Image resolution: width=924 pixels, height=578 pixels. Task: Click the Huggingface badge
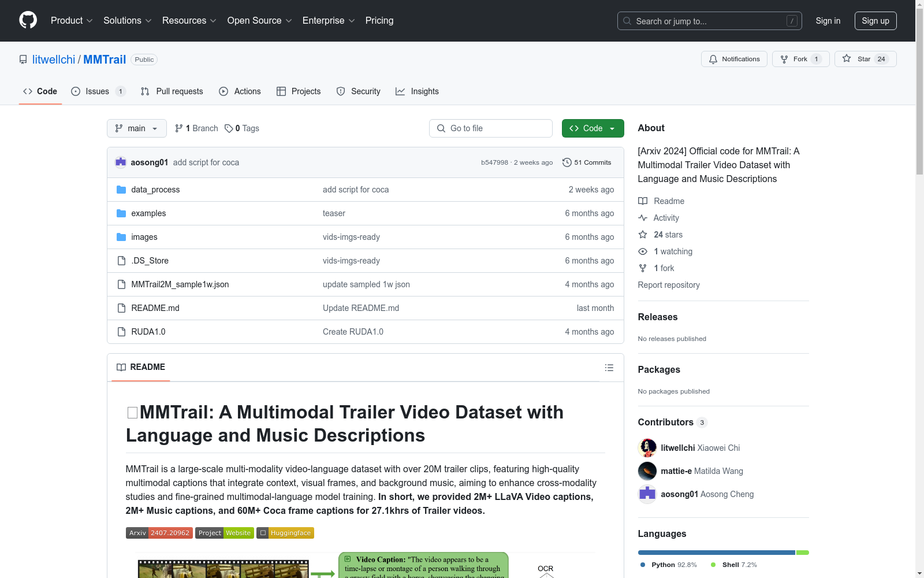285,533
